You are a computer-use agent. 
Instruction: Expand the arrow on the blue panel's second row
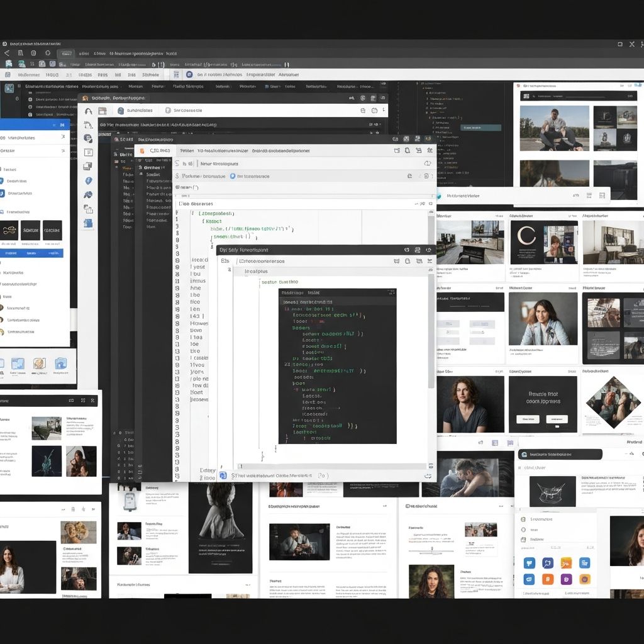(62, 151)
